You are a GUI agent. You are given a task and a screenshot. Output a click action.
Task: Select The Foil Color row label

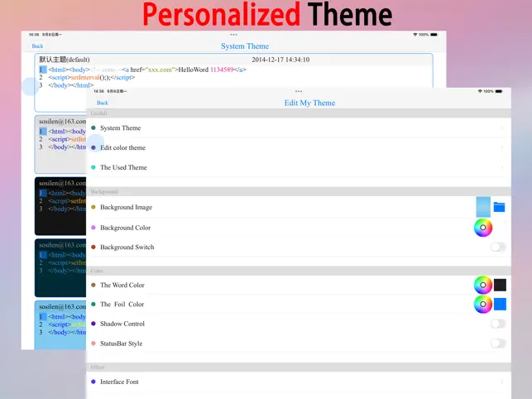tap(122, 305)
